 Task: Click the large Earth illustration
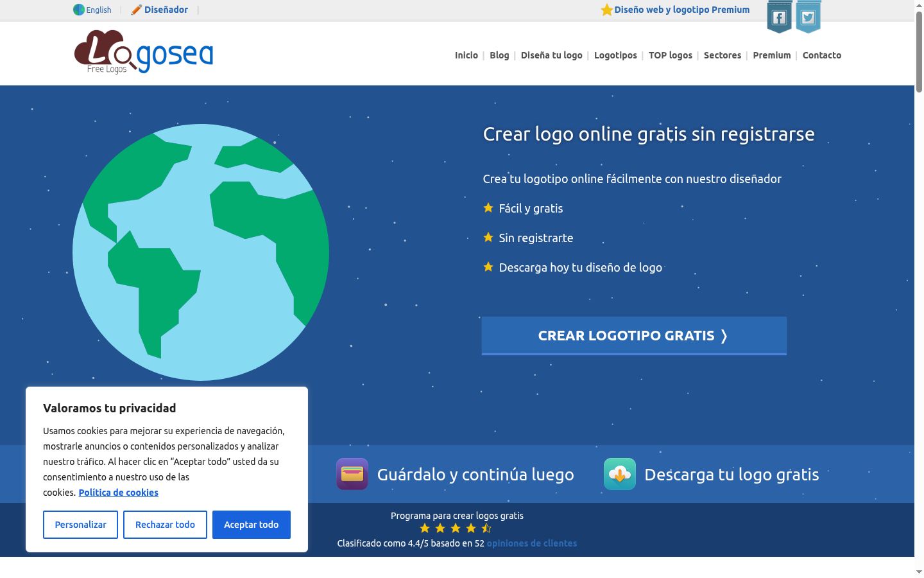201,252
